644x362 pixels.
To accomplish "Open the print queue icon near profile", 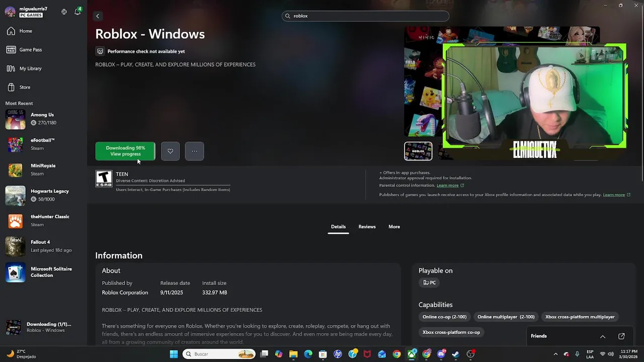I will pos(64,12).
